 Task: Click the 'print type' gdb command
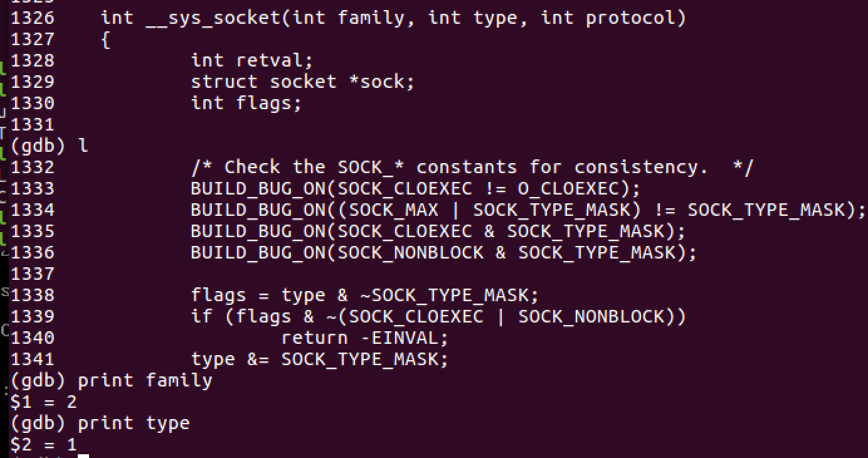pos(134,423)
